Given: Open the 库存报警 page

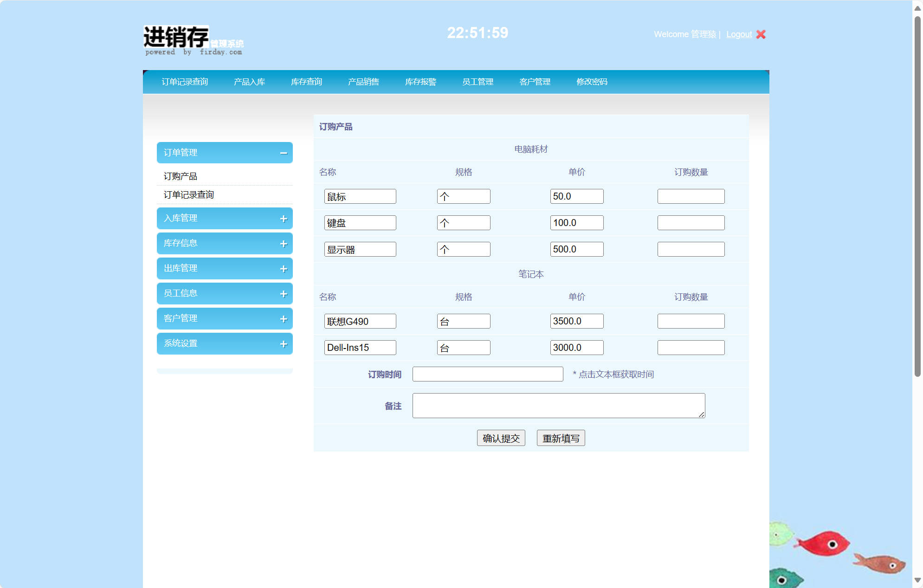Looking at the screenshot, I should point(420,82).
